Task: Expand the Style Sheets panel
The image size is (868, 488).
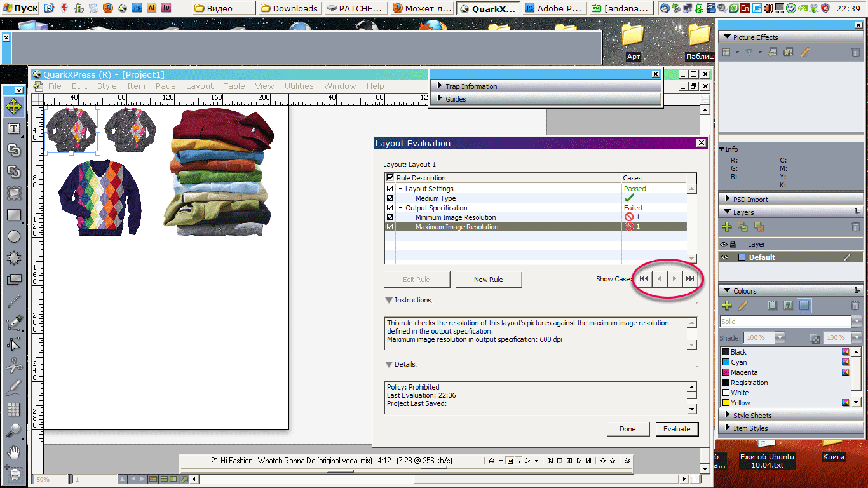Action: (727, 415)
